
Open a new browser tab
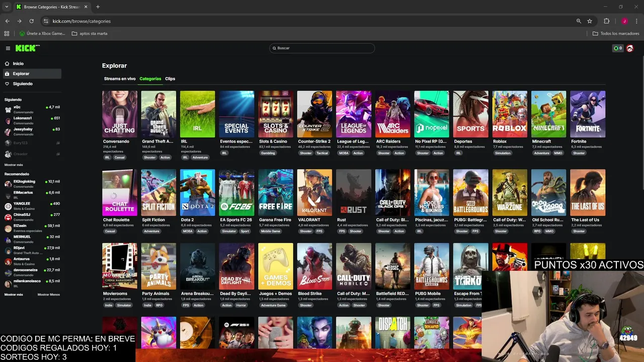[x=98, y=7]
